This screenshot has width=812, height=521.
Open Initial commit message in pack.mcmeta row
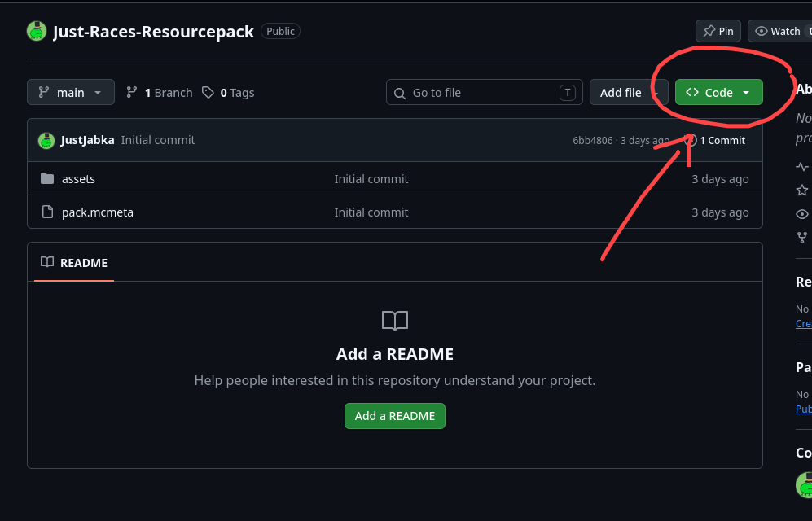pos(371,212)
